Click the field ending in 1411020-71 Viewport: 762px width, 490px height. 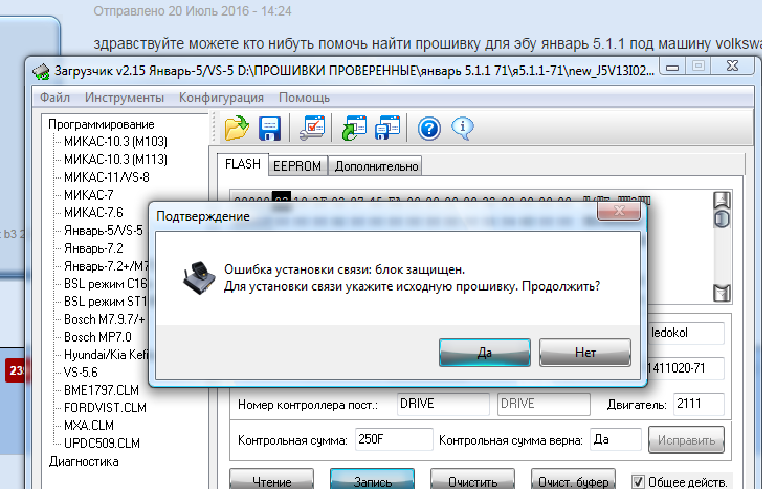pos(686,368)
